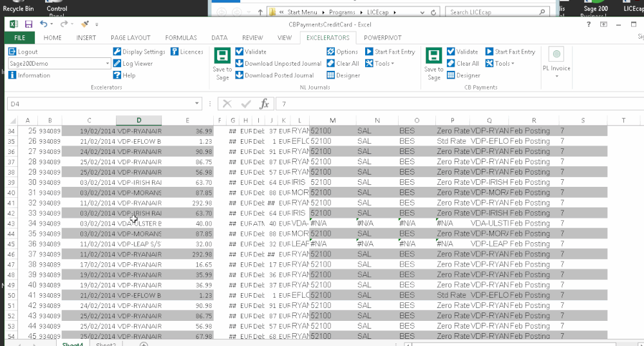Open Information in Excelerators group

tap(29, 75)
